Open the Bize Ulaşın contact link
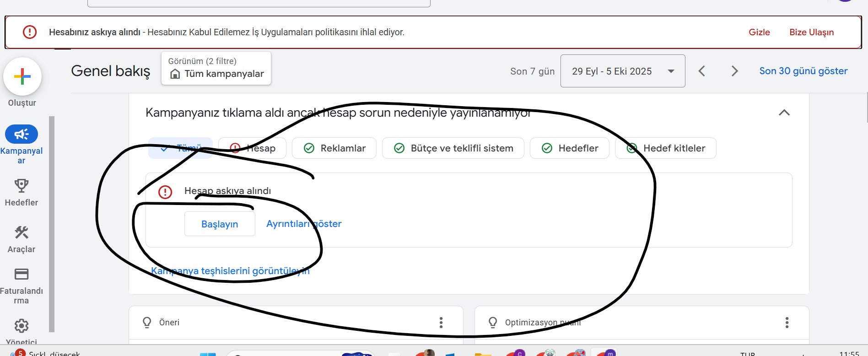This screenshot has width=868, height=356. point(811,32)
